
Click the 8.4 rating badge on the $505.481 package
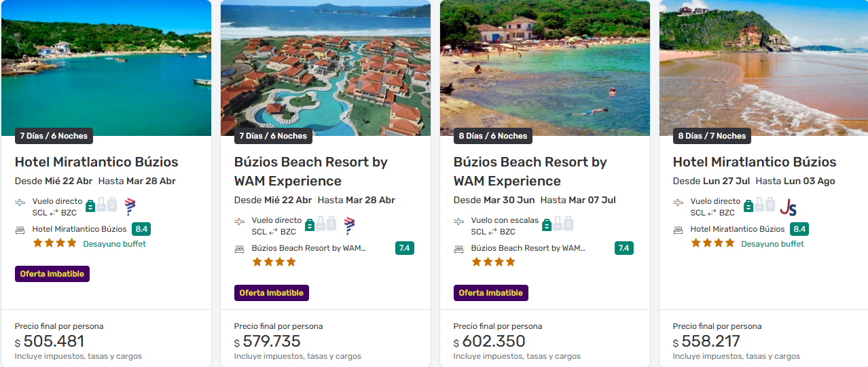point(141,229)
